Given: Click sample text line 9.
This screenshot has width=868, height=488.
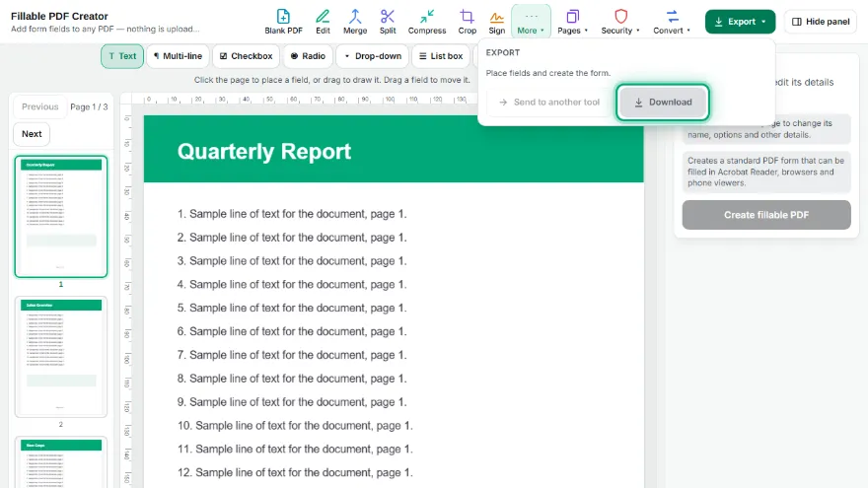Looking at the screenshot, I should [292, 402].
